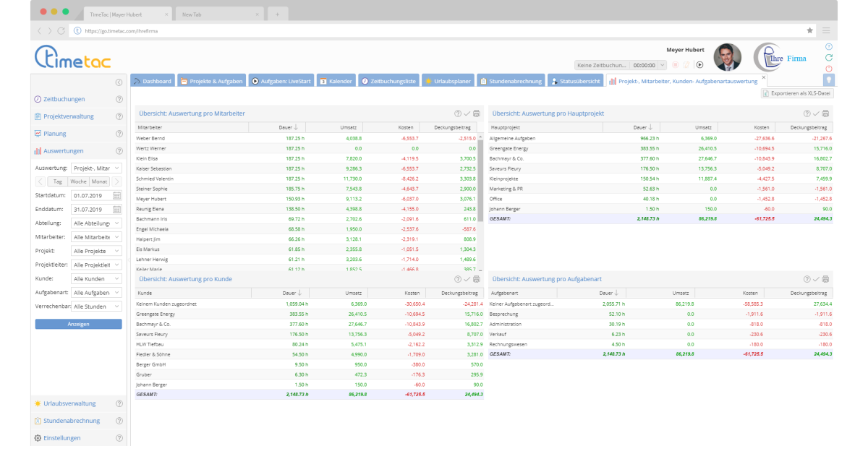Open the Stundenabrechnung tab
This screenshot has height=454, width=868.
click(x=510, y=82)
